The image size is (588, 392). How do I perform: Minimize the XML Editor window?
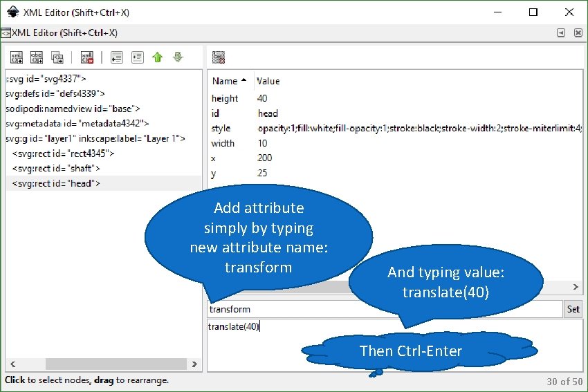497,12
